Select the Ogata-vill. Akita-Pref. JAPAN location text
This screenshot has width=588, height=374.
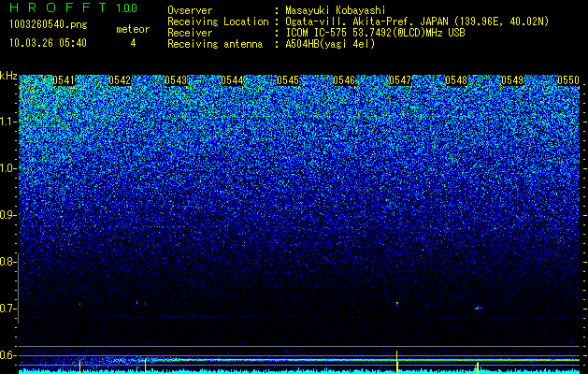[417, 22]
